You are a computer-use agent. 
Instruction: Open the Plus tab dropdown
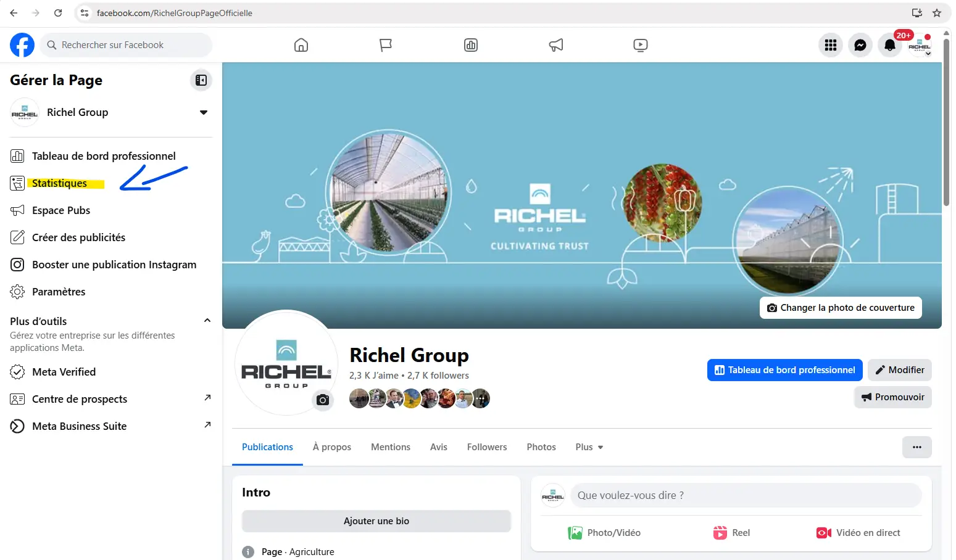tap(589, 447)
